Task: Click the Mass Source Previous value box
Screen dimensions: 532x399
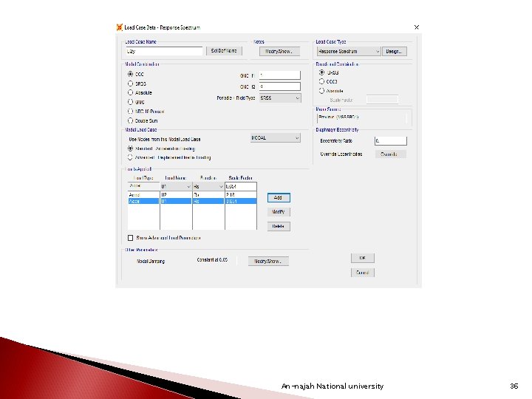Action: pos(362,117)
